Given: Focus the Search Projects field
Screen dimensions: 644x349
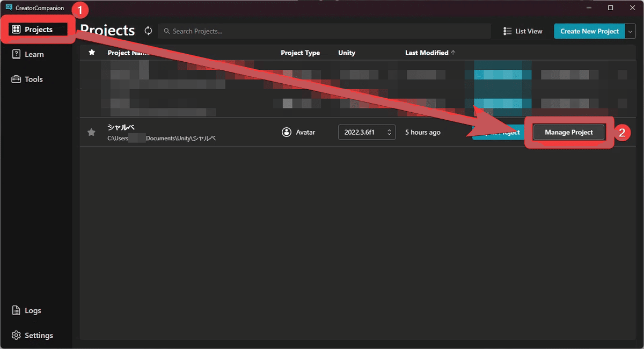Looking at the screenshot, I should (324, 31).
